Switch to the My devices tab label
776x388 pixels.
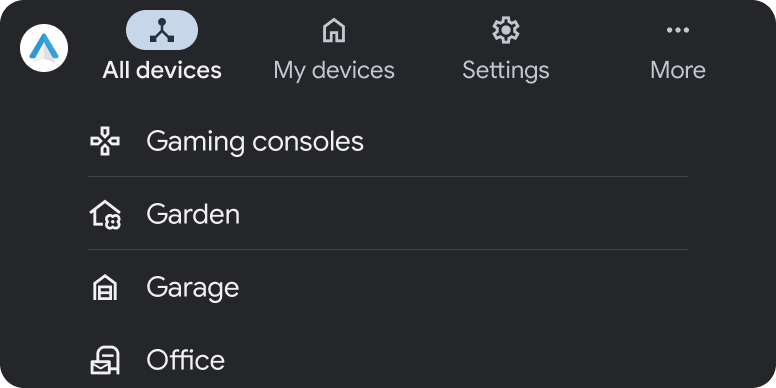[x=334, y=70]
